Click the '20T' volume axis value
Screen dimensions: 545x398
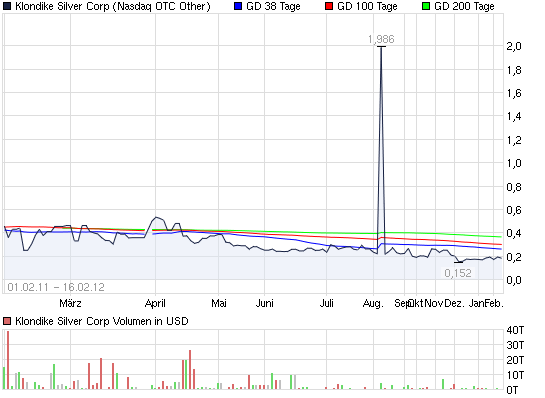(515, 360)
